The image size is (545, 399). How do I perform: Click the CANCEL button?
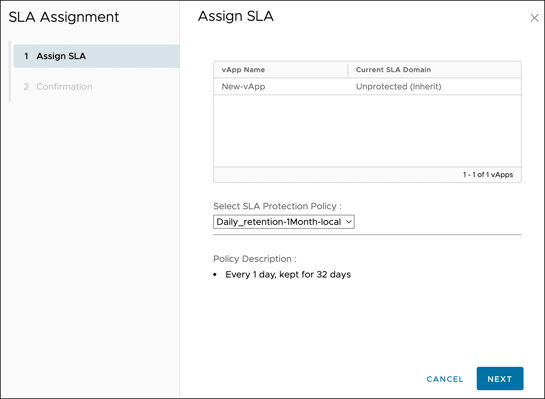click(x=445, y=379)
